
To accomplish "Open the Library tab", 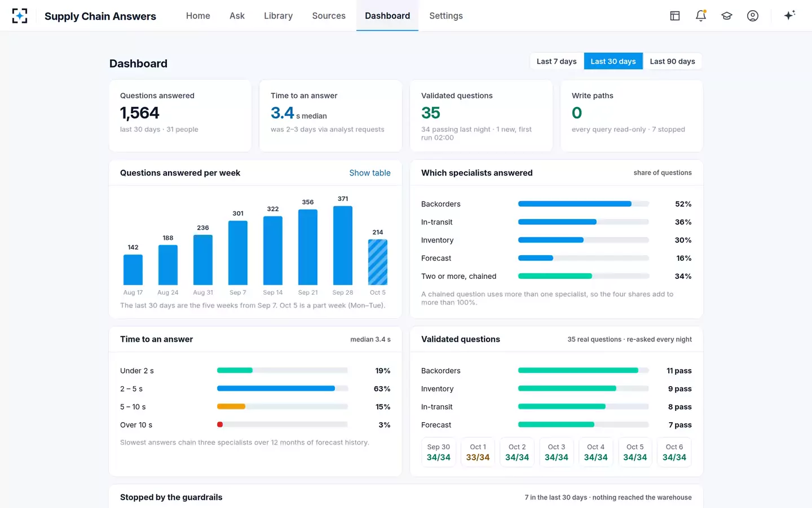I will coord(278,16).
